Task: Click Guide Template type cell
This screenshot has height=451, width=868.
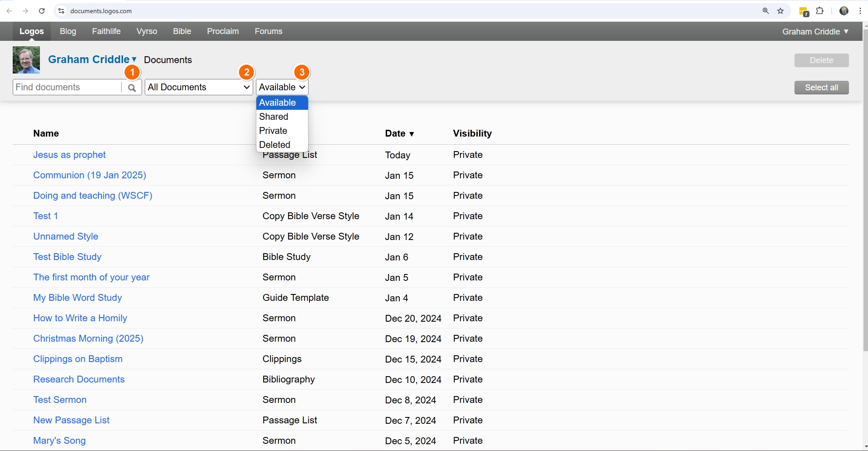Action: tap(296, 298)
